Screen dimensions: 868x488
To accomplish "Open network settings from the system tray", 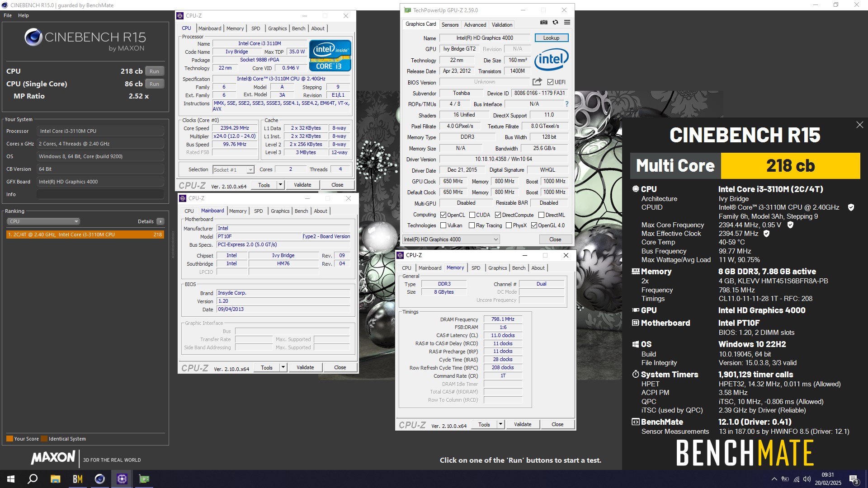I will 796,479.
